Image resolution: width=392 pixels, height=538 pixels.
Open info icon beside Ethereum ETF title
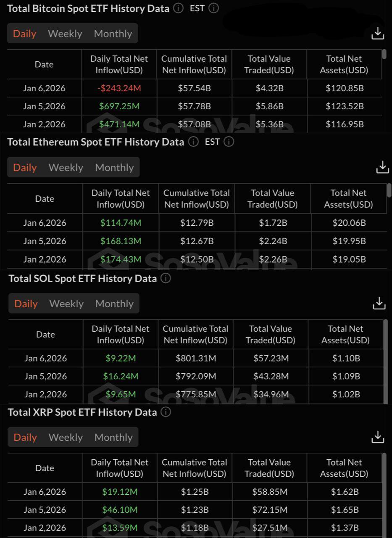193,142
